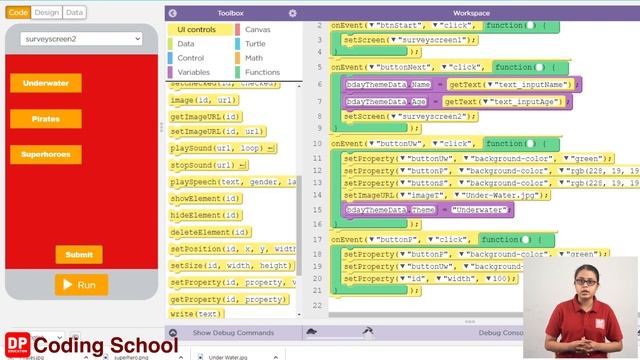640x360 pixels.
Task: Pick the getImageURL(id) block
Action: [x=205, y=117]
